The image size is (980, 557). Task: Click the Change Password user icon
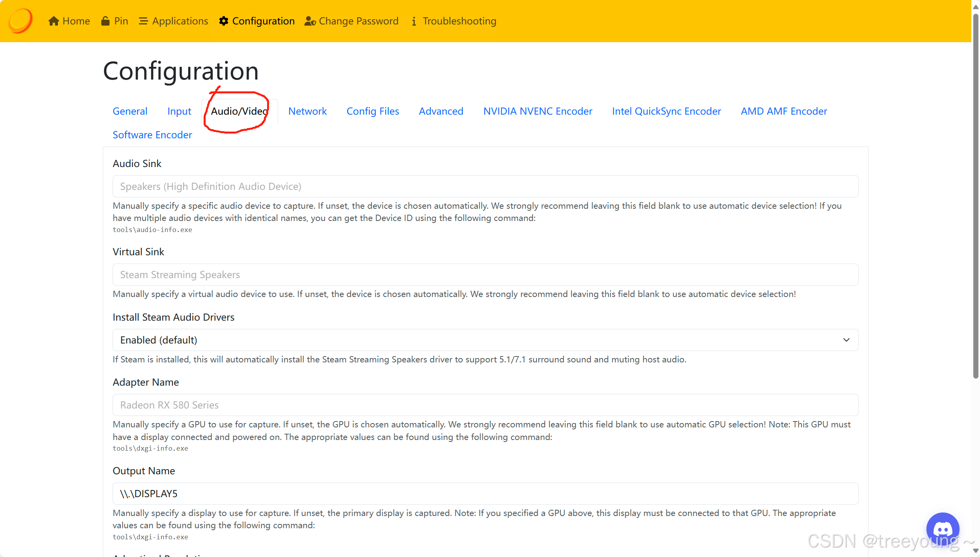(x=310, y=21)
